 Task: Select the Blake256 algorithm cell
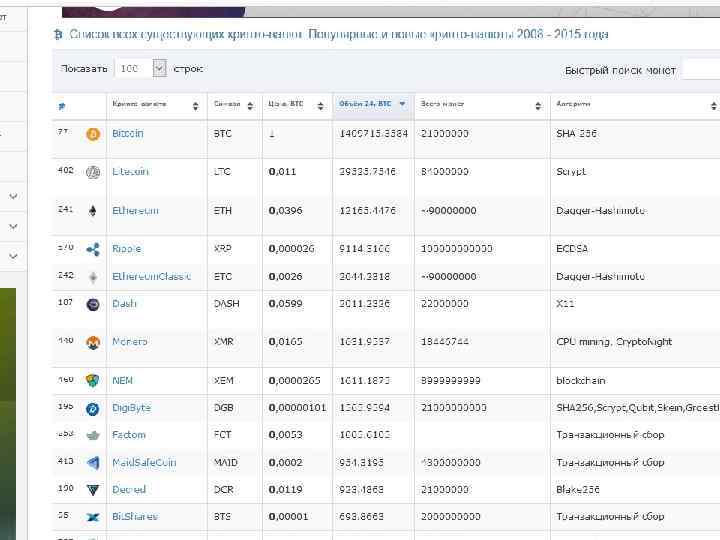[x=578, y=489]
